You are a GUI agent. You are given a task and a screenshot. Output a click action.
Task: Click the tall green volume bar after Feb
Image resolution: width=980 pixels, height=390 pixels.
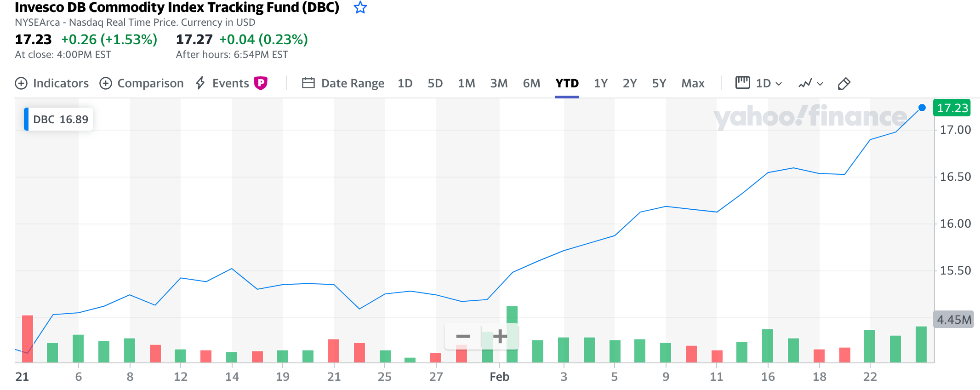click(512, 334)
